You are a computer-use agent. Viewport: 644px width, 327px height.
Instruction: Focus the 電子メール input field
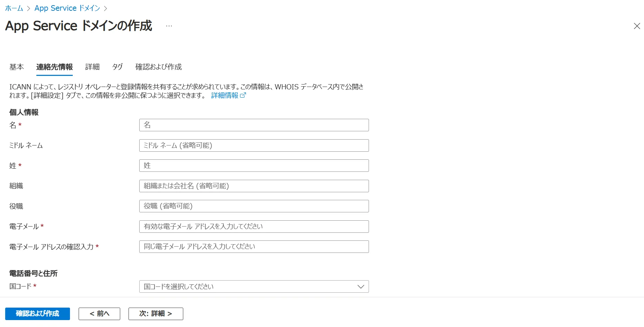[x=254, y=227]
